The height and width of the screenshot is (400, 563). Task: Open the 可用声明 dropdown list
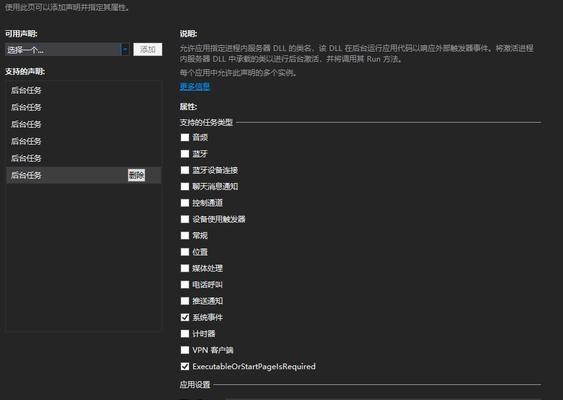pyautogui.click(x=67, y=50)
